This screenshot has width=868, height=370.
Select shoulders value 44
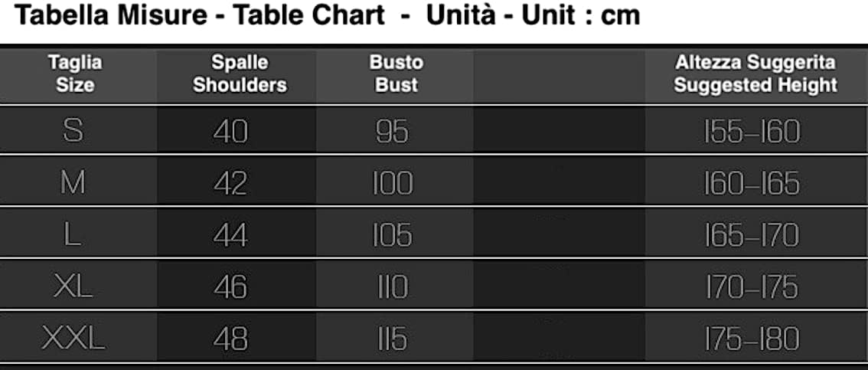(230, 234)
